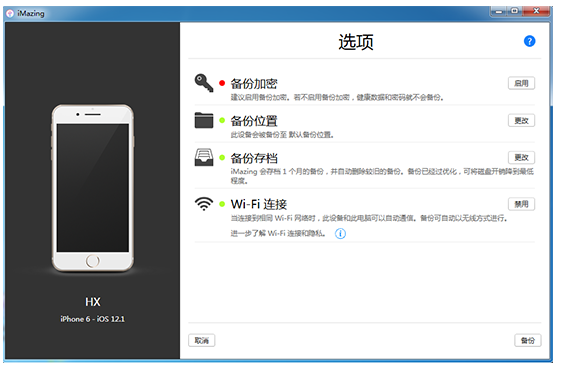561x365 pixels.
Task: Click the iPhone 6 device image
Action: 93,188
